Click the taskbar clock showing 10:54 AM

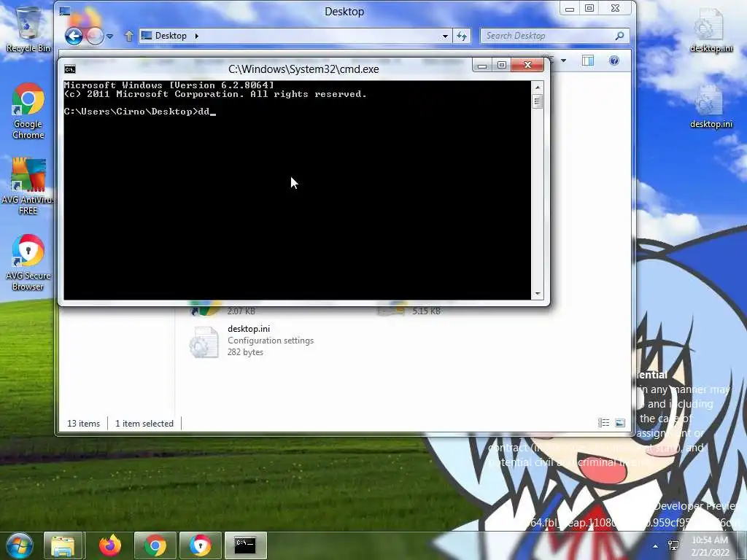711,546
